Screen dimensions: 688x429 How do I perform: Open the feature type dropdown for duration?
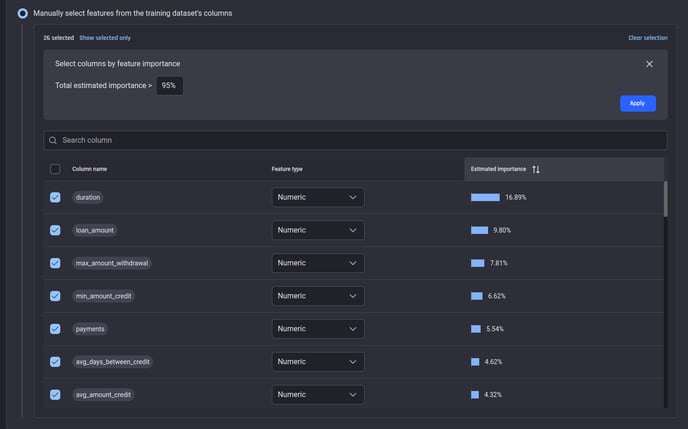pyautogui.click(x=318, y=197)
